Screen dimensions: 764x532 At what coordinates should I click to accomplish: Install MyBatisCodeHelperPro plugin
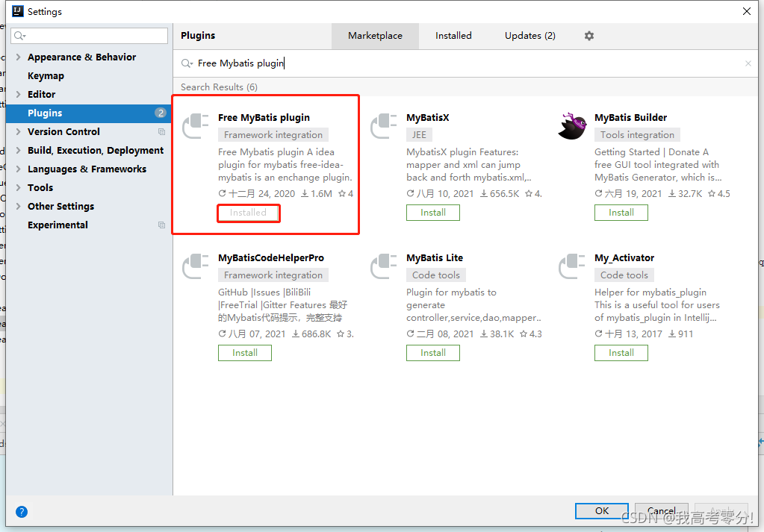pos(245,353)
